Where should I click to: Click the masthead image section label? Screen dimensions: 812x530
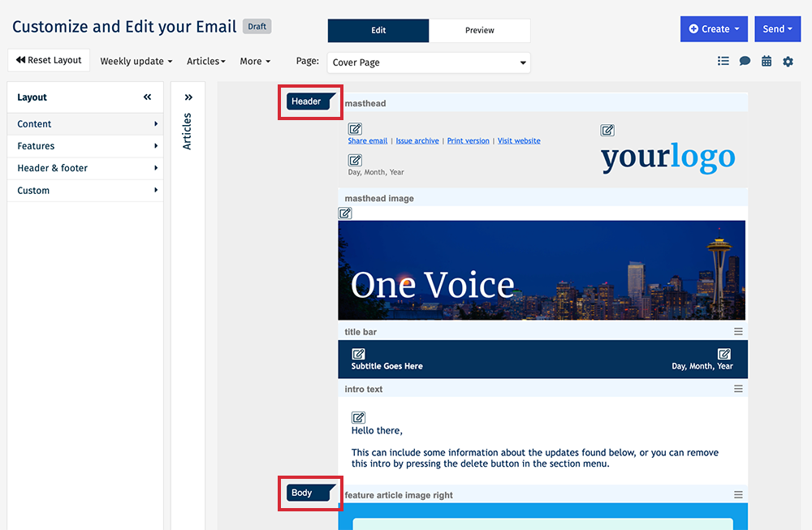[x=379, y=198]
